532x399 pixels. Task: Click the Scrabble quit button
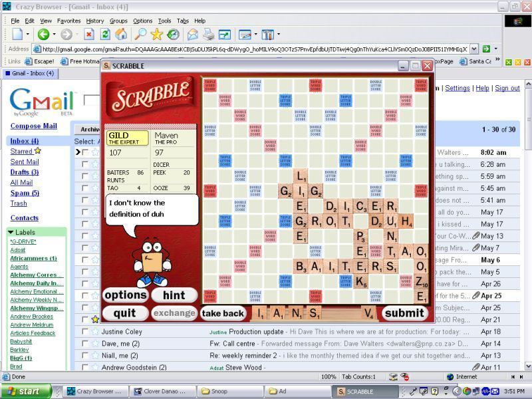coord(125,313)
